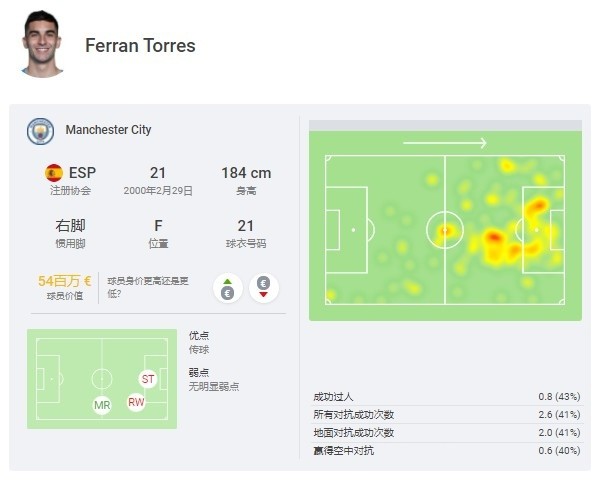Select the ST position marker
The width and height of the screenshot is (600, 480).
click(148, 379)
